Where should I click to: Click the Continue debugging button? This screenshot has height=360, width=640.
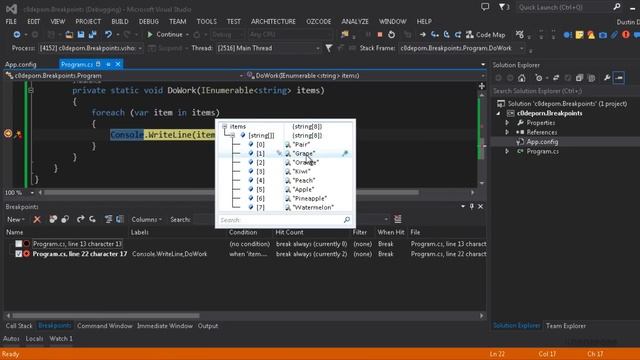164,35
